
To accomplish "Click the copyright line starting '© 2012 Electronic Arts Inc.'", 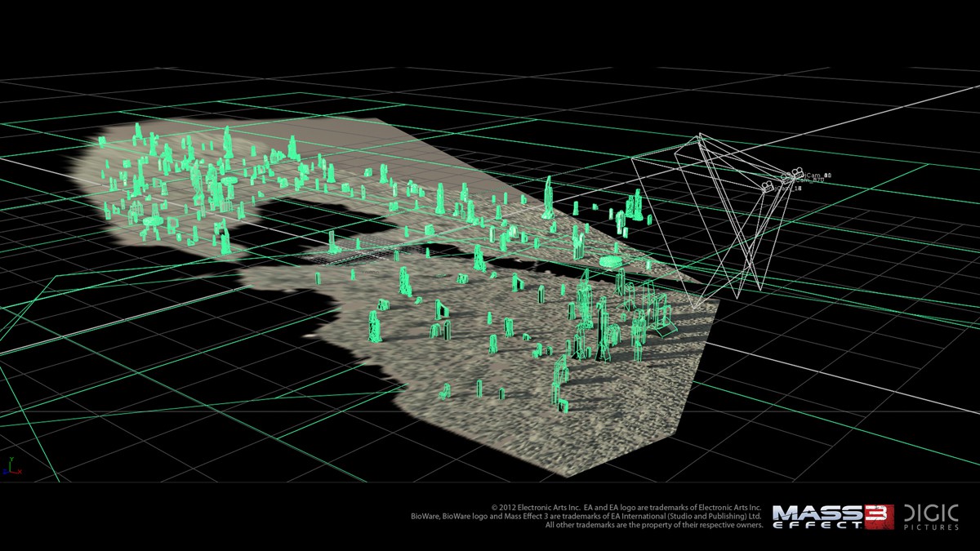I will click(x=626, y=508).
